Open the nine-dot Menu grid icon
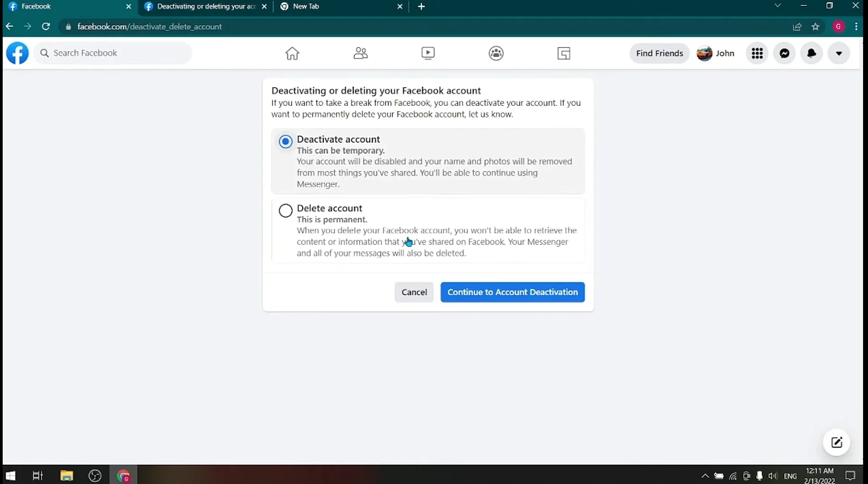 point(757,53)
